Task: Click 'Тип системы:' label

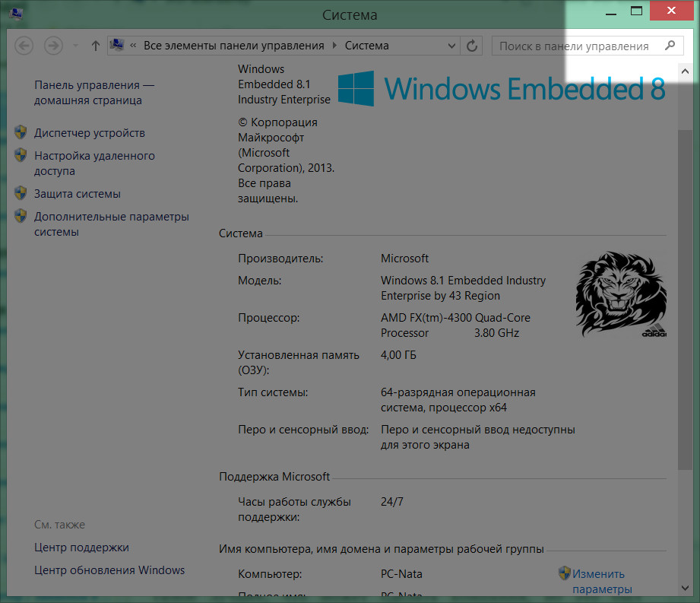Action: coord(273,392)
